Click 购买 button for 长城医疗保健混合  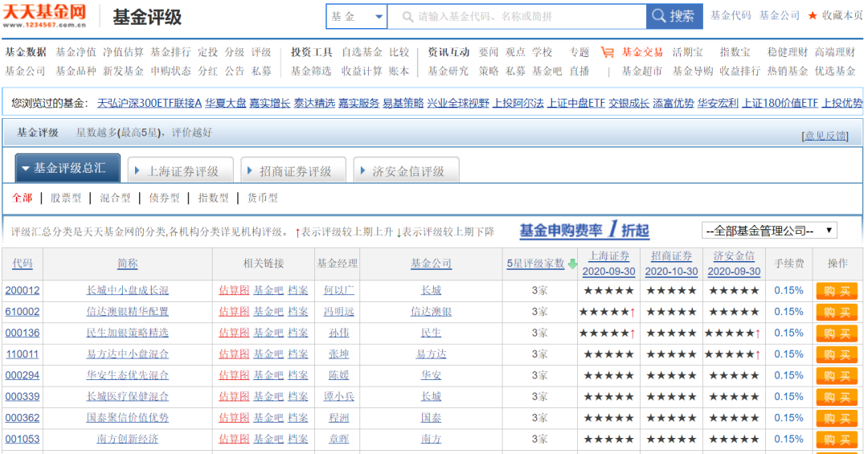837,397
